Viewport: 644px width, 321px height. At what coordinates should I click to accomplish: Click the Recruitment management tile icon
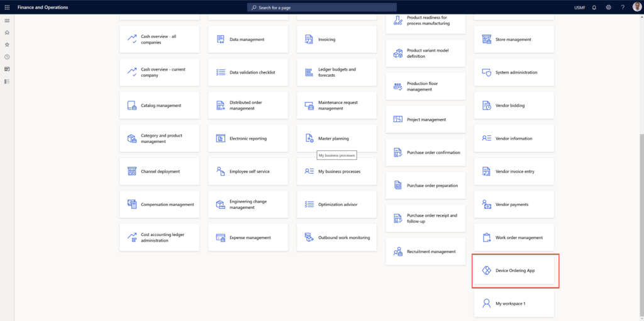[398, 252]
